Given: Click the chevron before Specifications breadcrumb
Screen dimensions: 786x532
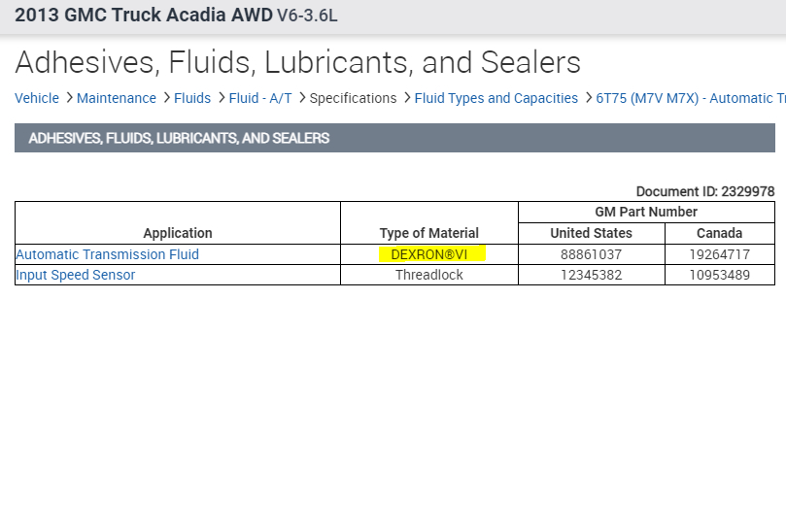Looking at the screenshot, I should 301,98.
